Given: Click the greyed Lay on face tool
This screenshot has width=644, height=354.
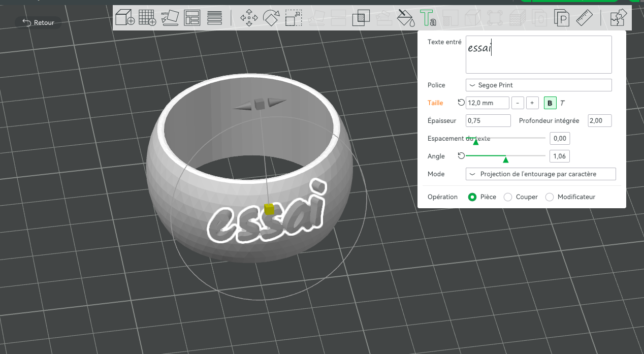Looking at the screenshot, I should 316,18.
